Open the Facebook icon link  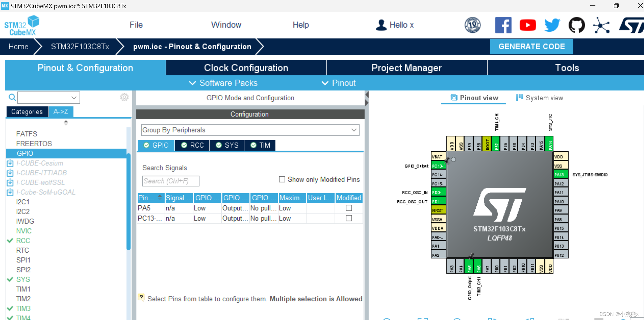[503, 25]
